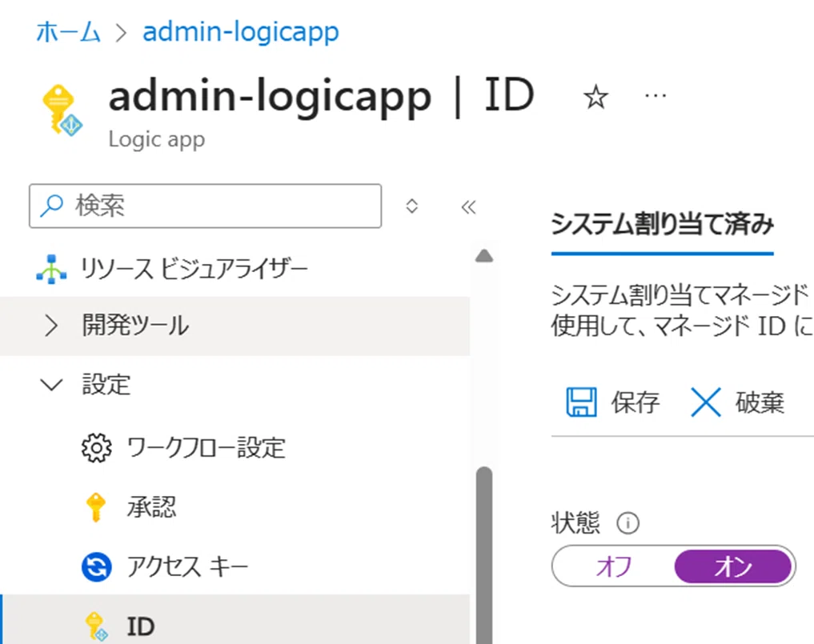The height and width of the screenshot is (644, 814).
Task: Switch to システム割り当て済み tab
Action: pos(663,225)
